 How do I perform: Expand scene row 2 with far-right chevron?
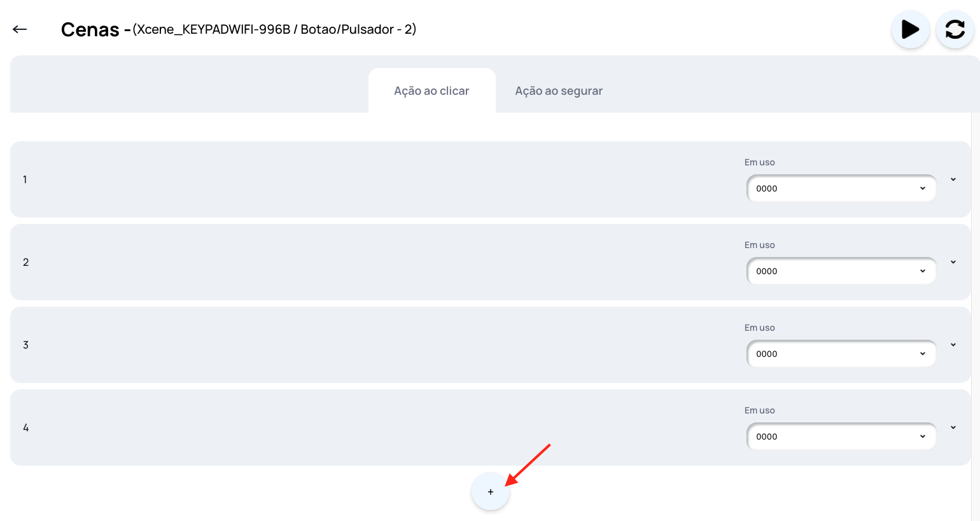[x=953, y=262]
